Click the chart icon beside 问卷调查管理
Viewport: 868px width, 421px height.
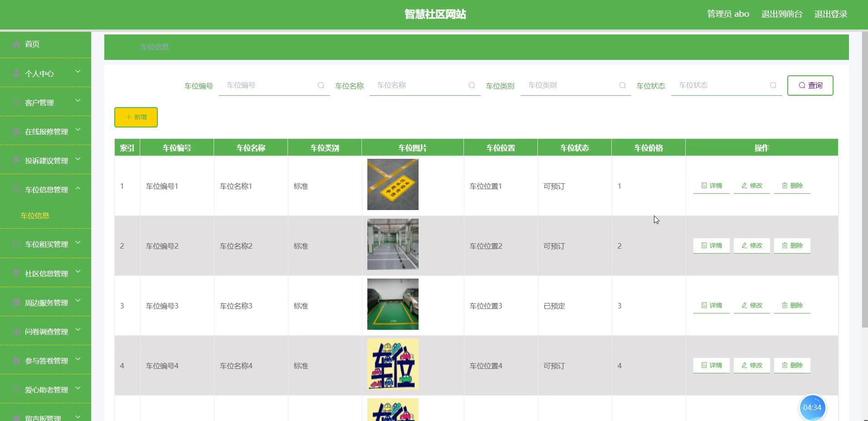point(16,331)
